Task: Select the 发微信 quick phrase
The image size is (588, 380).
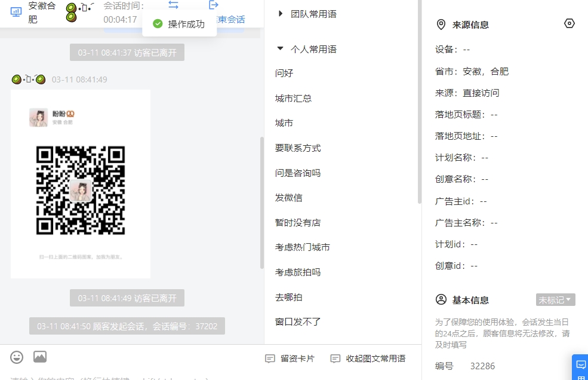Action: pyautogui.click(x=288, y=198)
